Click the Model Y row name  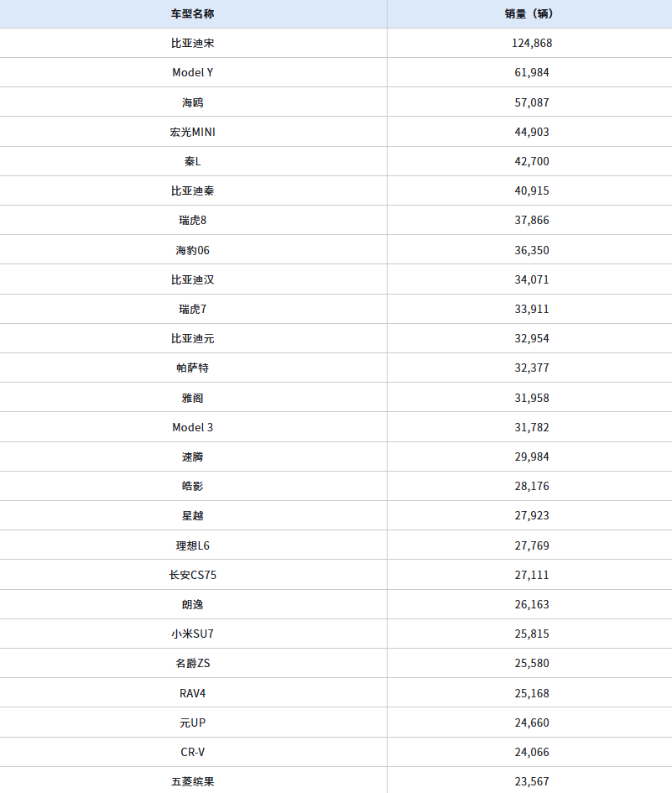pyautogui.click(x=193, y=72)
